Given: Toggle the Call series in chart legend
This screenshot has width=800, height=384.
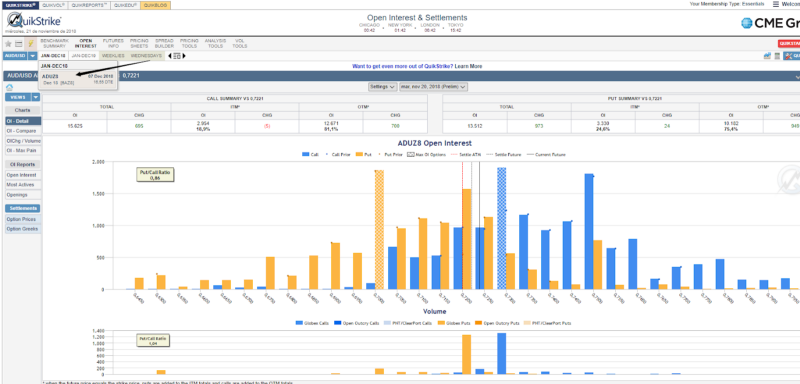Looking at the screenshot, I should pos(310,154).
